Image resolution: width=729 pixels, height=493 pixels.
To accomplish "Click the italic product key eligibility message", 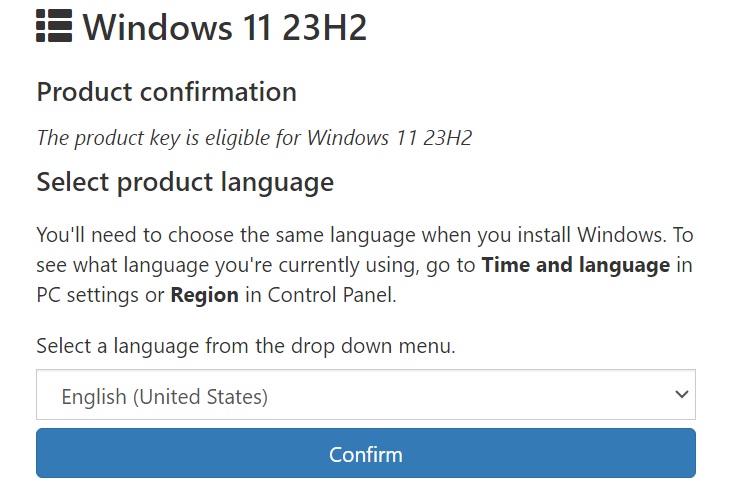I will [x=254, y=138].
